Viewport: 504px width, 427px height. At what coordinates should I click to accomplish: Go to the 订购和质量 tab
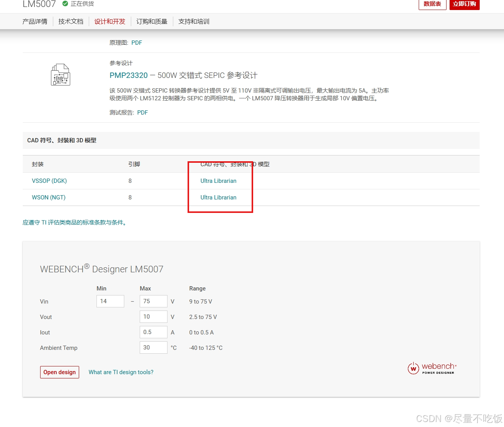pos(152,22)
